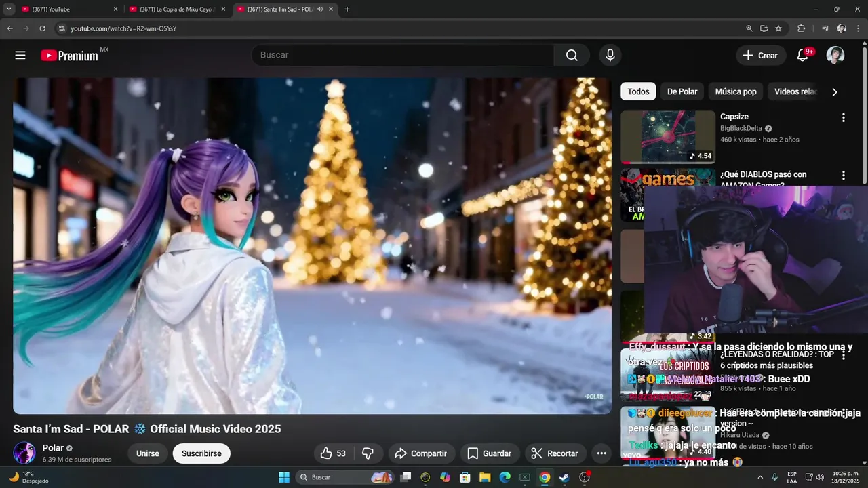Click the Santa I'm Sad video player
This screenshot has width=868, height=488.
click(312, 245)
